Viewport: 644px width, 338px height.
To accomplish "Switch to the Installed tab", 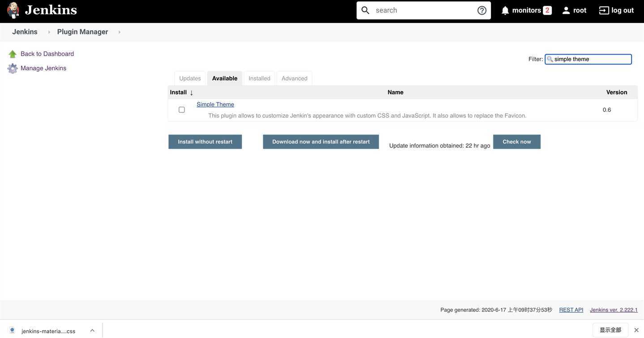I will click(259, 78).
